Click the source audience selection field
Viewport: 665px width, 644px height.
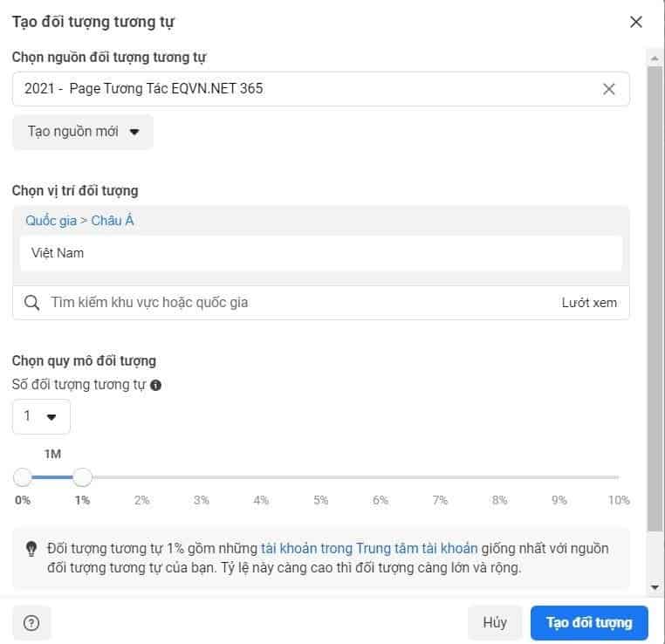click(x=305, y=88)
